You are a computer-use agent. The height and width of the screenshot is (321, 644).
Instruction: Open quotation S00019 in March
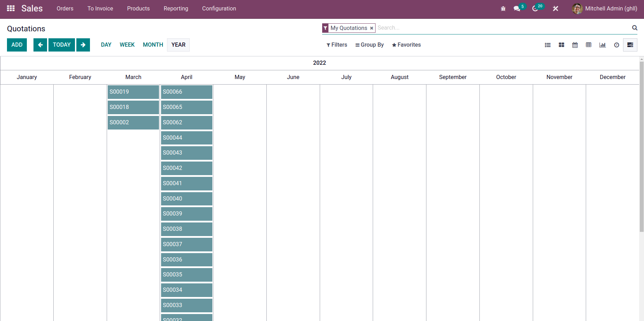(133, 92)
